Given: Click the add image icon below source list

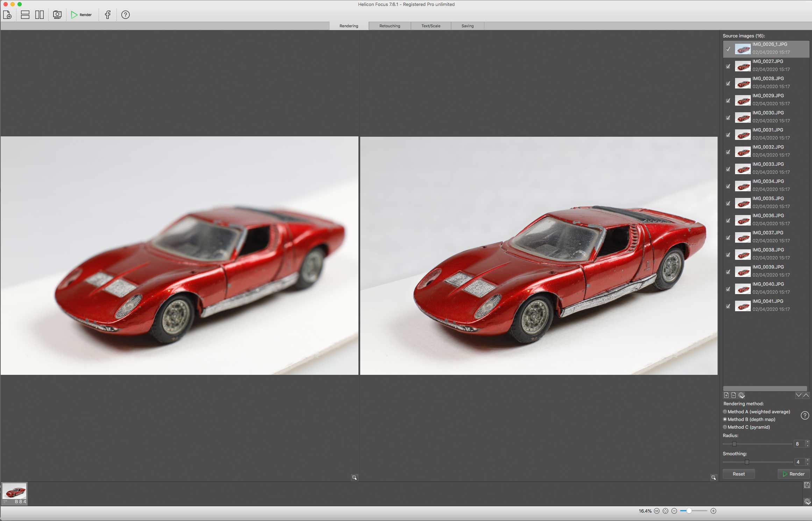Looking at the screenshot, I should pyautogui.click(x=726, y=395).
